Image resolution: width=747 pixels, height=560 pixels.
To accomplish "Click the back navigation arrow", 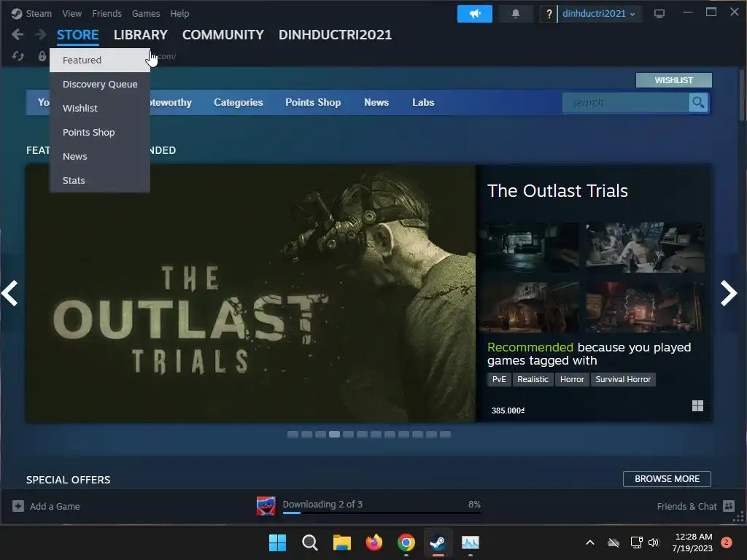I will pos(18,34).
